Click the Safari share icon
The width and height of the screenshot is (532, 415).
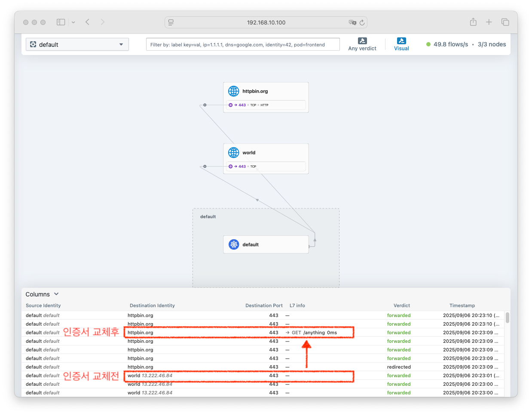point(473,22)
